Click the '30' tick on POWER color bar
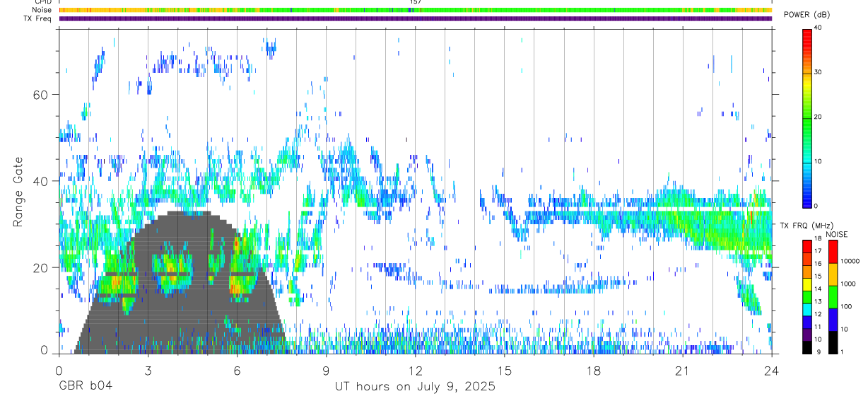Image resolution: width=868 pixels, height=401 pixels. point(819,72)
